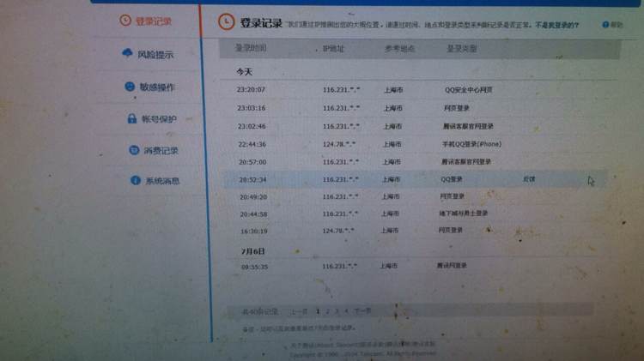This screenshot has width=644, height=361.
Task: Go to the previous page with 上一页
Action: coord(300,311)
